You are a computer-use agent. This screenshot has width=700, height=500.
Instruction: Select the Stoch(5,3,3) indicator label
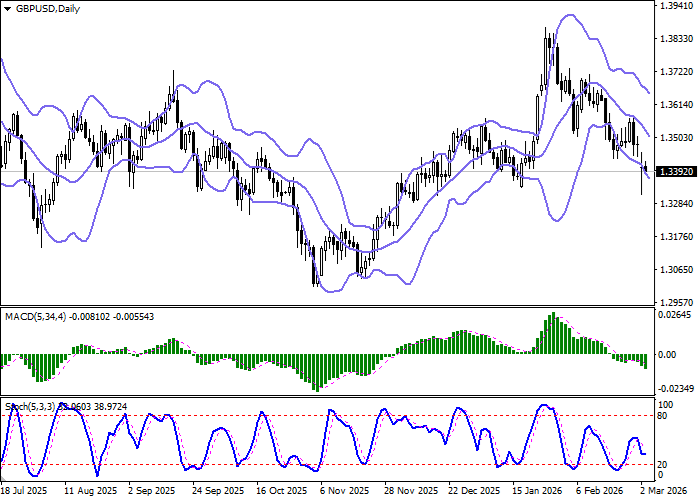pos(30,406)
